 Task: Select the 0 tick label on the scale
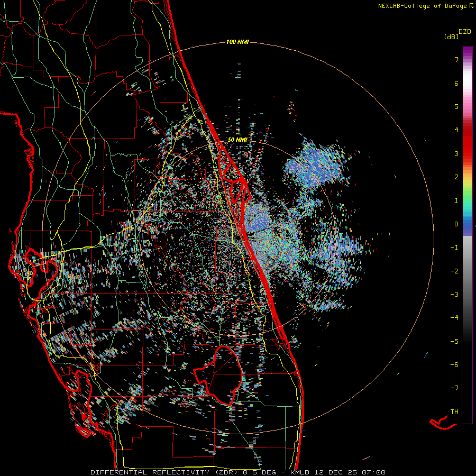pos(456,224)
